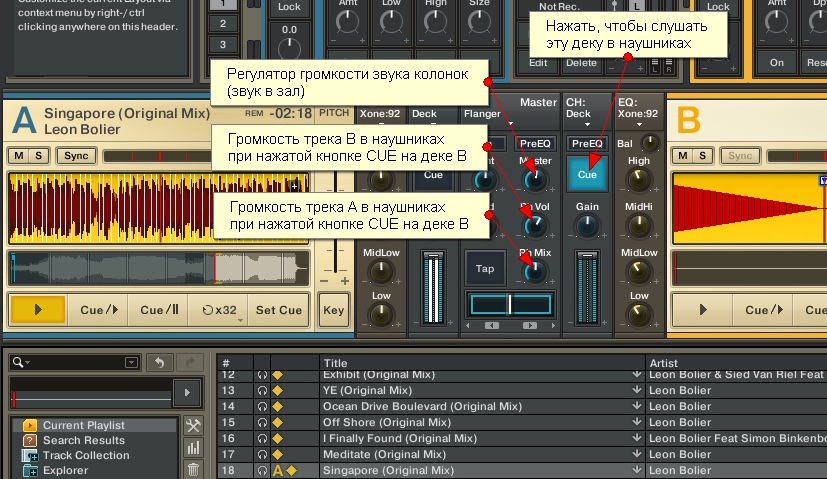Toggle the Key lock button on Deck A
Viewport: 827px width, 479px height.
pos(333,311)
